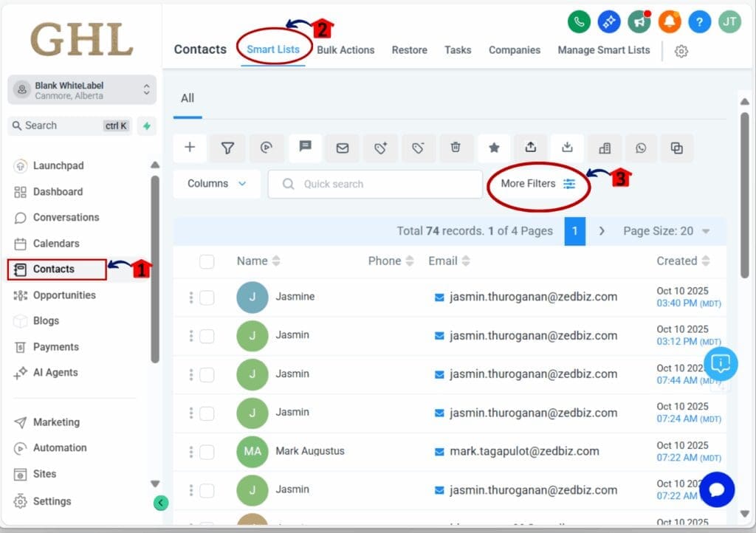756x533 pixels.
Task: Click the trash delete contacts icon
Action: coord(456,148)
